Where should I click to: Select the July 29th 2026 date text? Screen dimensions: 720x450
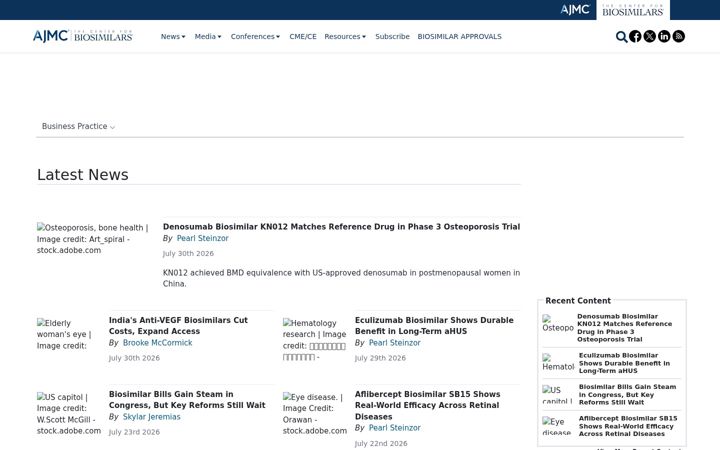pos(380,358)
